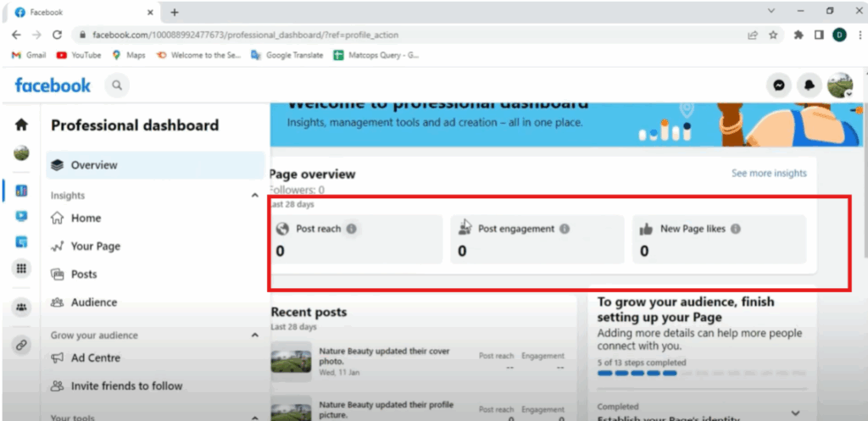
Task: Open Google Translate bookmark
Action: 287,55
